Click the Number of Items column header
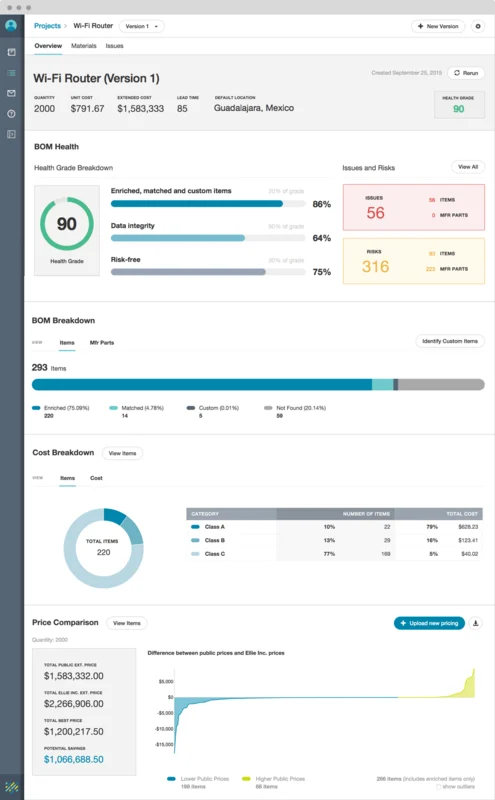The image size is (495, 800). tap(336, 514)
